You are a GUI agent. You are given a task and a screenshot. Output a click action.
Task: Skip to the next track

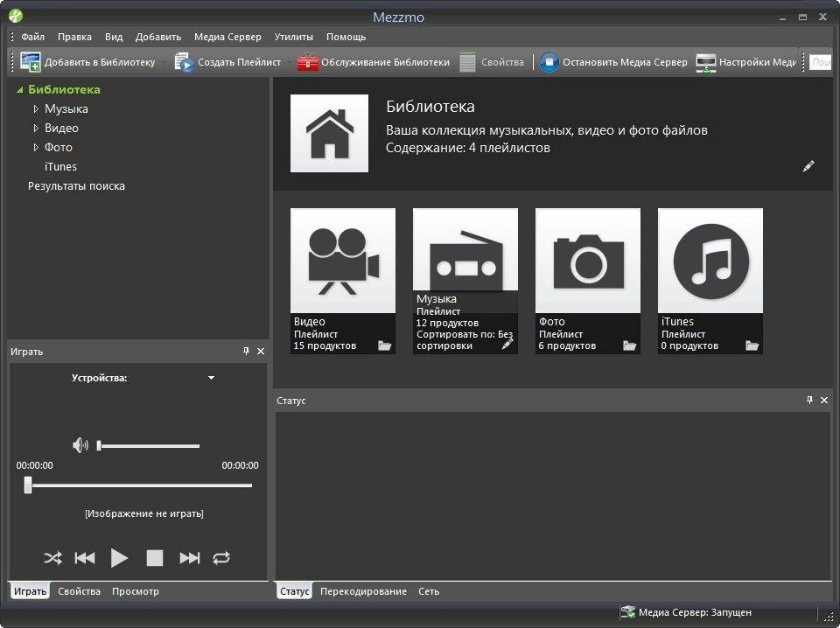coord(190,558)
